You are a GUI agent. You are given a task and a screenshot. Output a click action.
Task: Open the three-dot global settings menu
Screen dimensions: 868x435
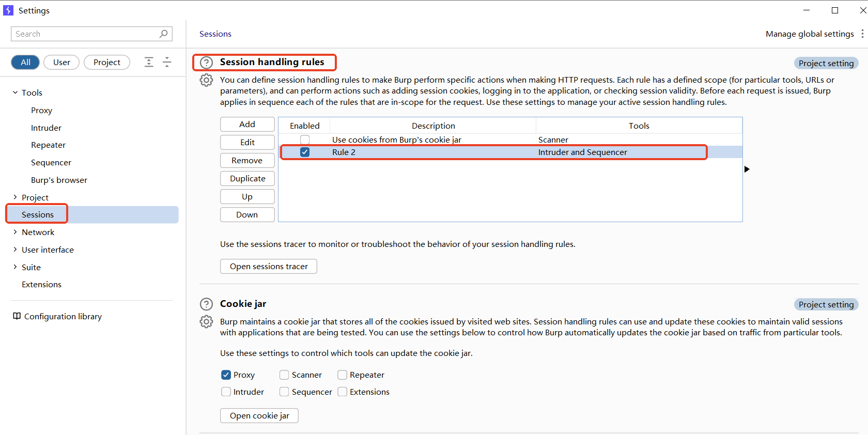pos(862,34)
